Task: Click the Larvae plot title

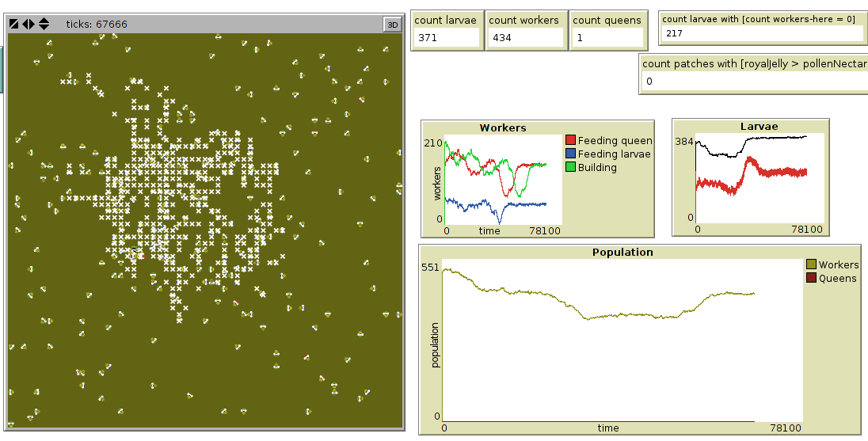Action: point(759,126)
